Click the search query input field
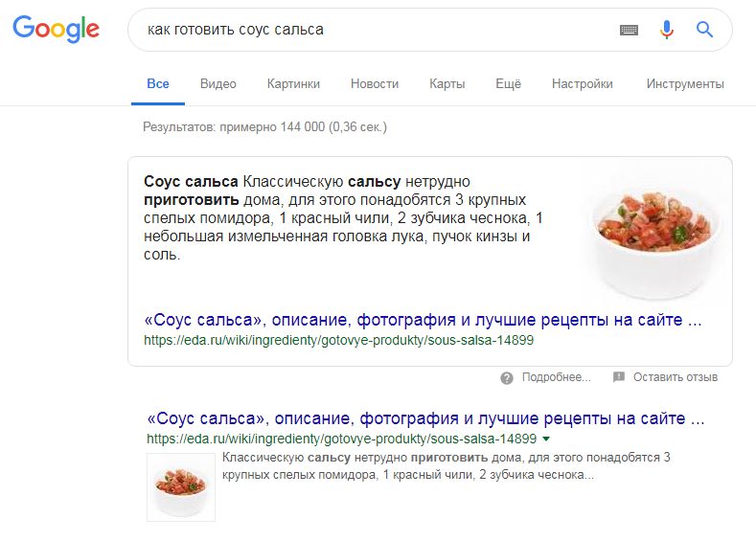This screenshot has width=756, height=541. coord(374,30)
